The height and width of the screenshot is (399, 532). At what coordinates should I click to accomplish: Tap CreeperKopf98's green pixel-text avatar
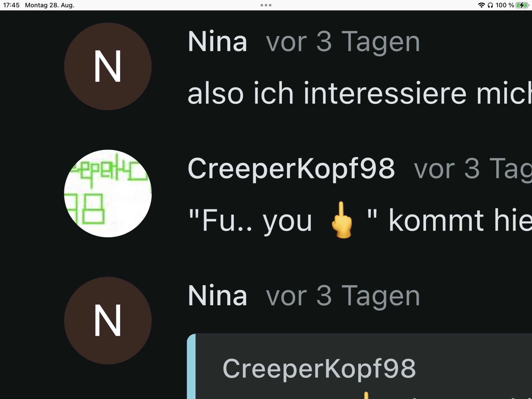click(108, 193)
